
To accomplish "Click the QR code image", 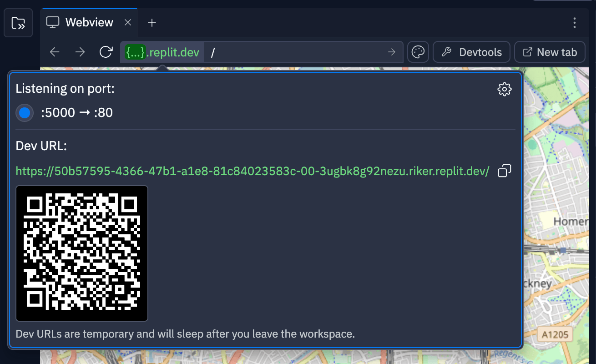I will pos(82,253).
